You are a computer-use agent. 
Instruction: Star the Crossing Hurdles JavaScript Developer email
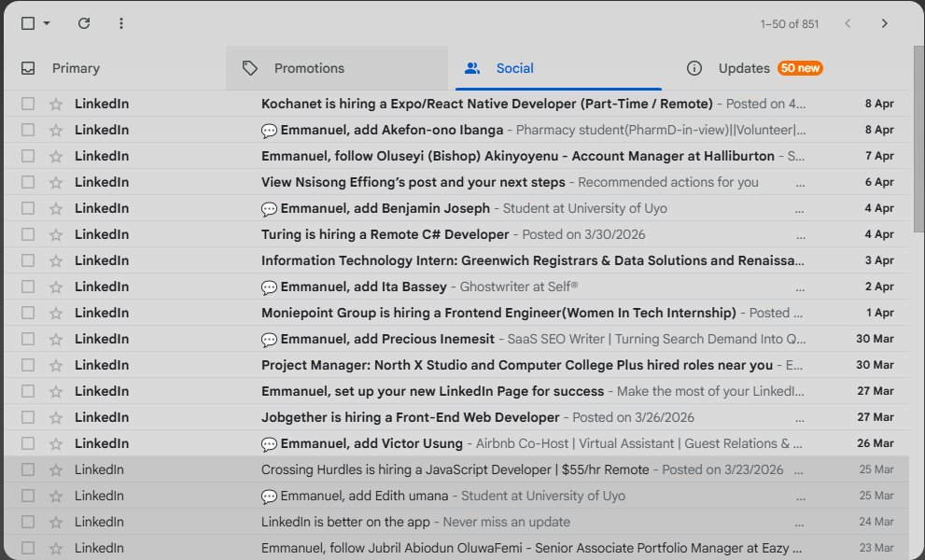pyautogui.click(x=56, y=469)
